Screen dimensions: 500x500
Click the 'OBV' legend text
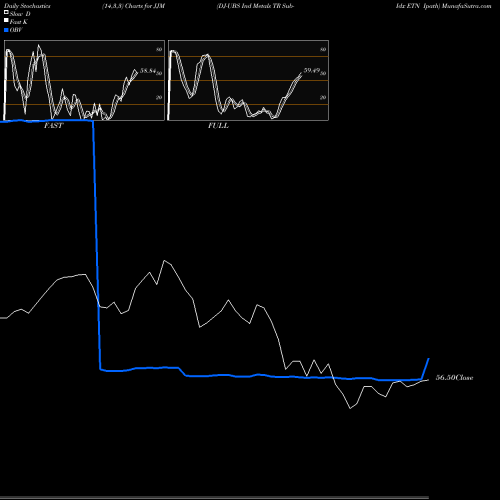pos(16,30)
